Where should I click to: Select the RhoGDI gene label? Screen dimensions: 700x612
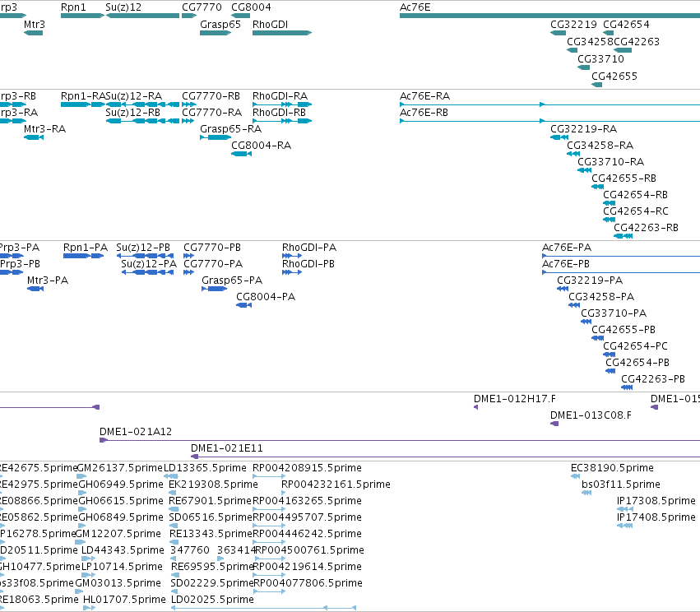(x=270, y=25)
